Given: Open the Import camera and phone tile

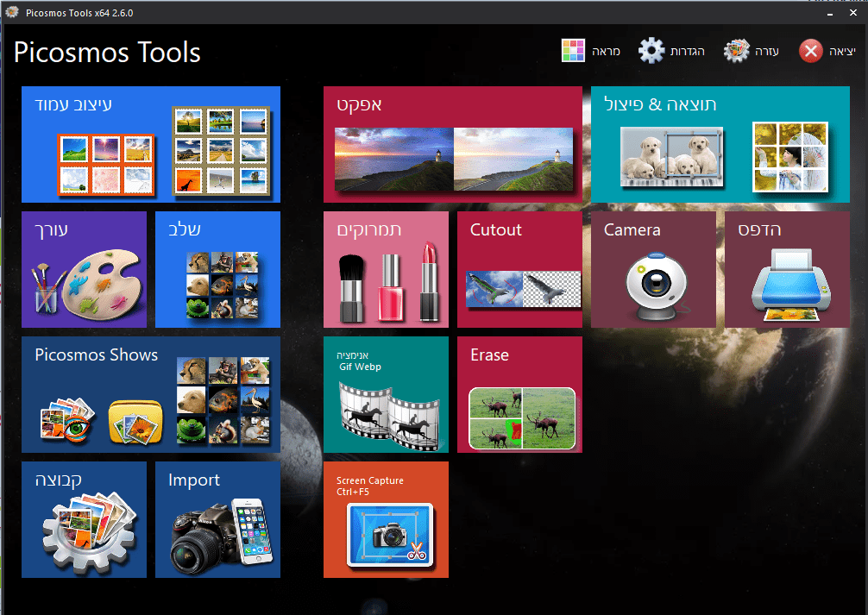Looking at the screenshot, I should pyautogui.click(x=217, y=520).
